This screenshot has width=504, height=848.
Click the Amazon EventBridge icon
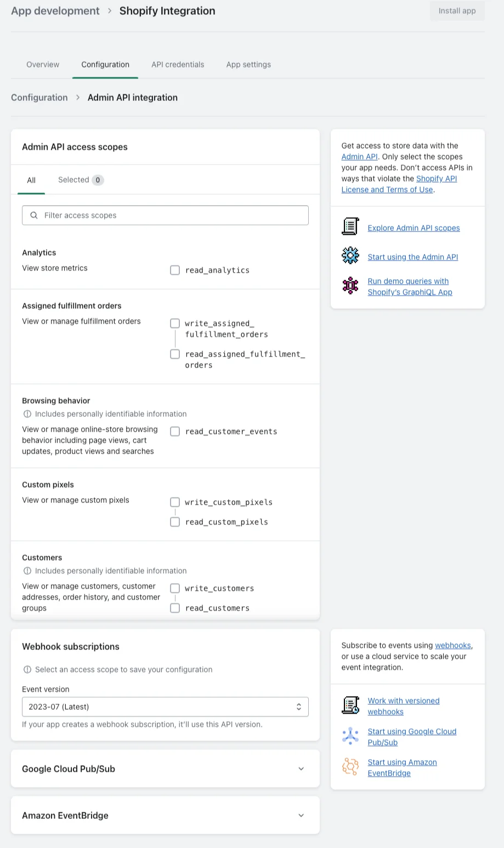coord(350,766)
